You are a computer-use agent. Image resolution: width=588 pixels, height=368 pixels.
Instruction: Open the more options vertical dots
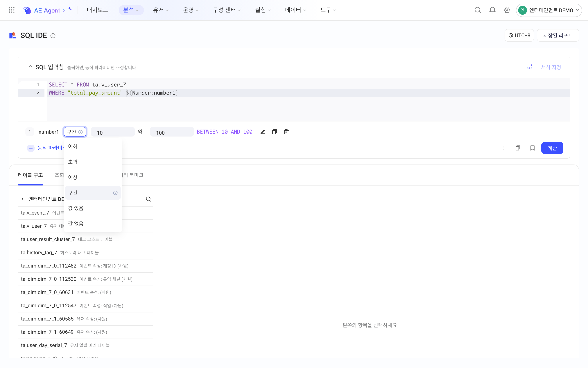pos(503,148)
